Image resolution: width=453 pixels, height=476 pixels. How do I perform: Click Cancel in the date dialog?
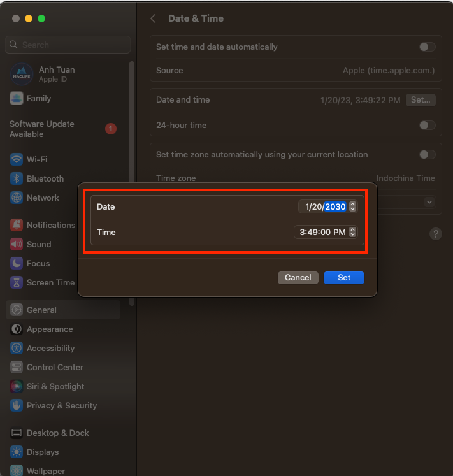point(298,278)
